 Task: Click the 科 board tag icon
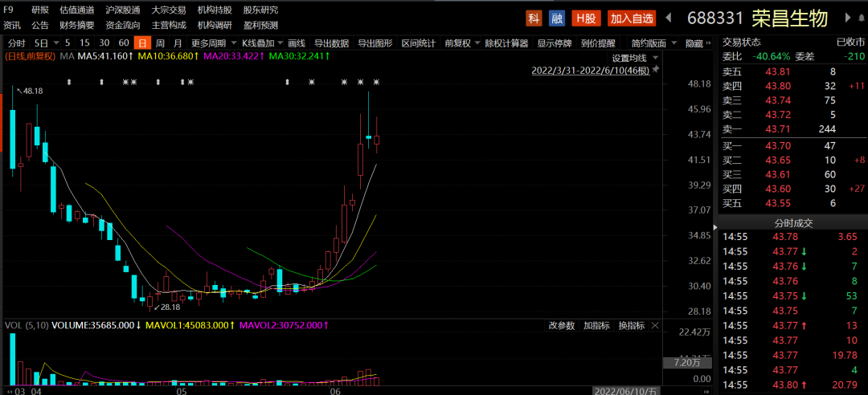point(534,18)
